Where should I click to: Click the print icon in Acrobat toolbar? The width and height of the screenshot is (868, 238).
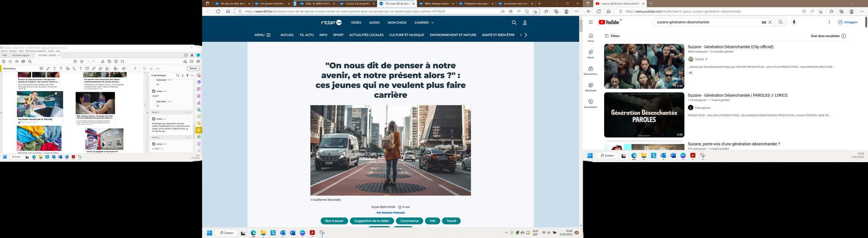click(x=23, y=61)
